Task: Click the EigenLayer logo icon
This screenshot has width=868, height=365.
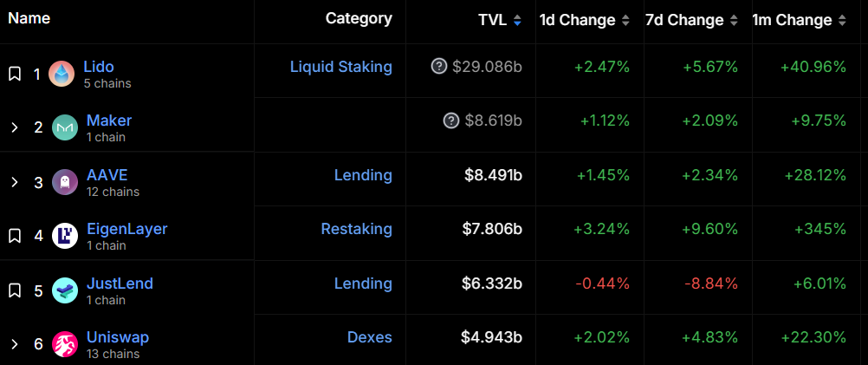Action: 65,236
